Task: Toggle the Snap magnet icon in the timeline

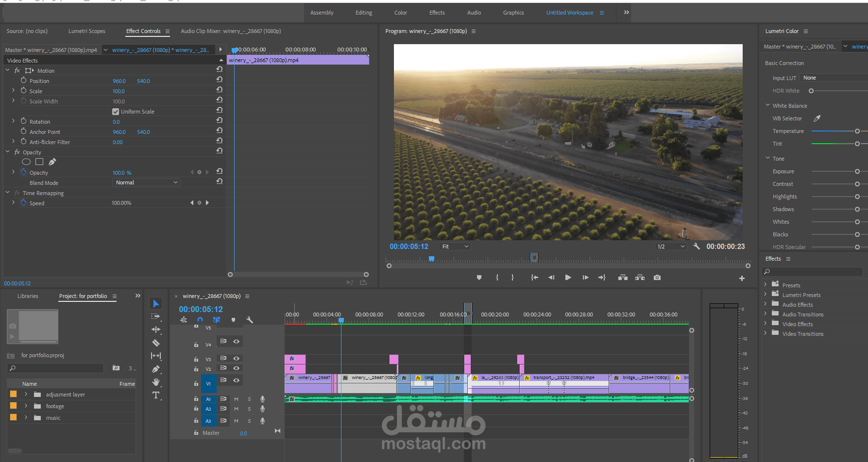Action: pyautogui.click(x=200, y=320)
